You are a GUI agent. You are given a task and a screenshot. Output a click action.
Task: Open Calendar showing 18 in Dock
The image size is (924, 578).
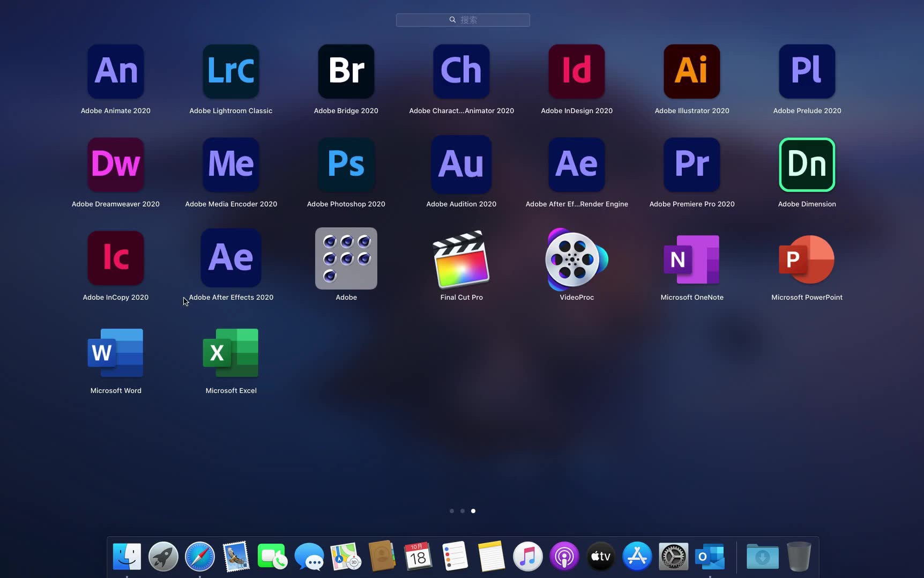(x=419, y=557)
